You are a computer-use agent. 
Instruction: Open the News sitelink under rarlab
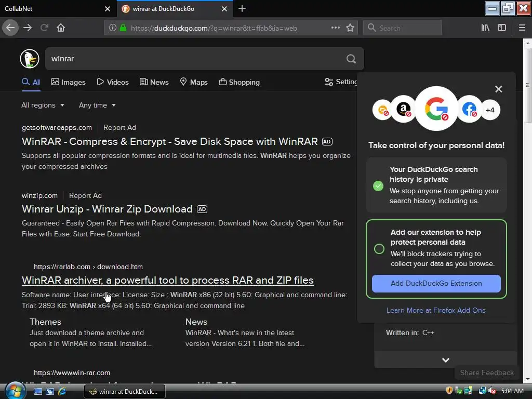(196, 322)
